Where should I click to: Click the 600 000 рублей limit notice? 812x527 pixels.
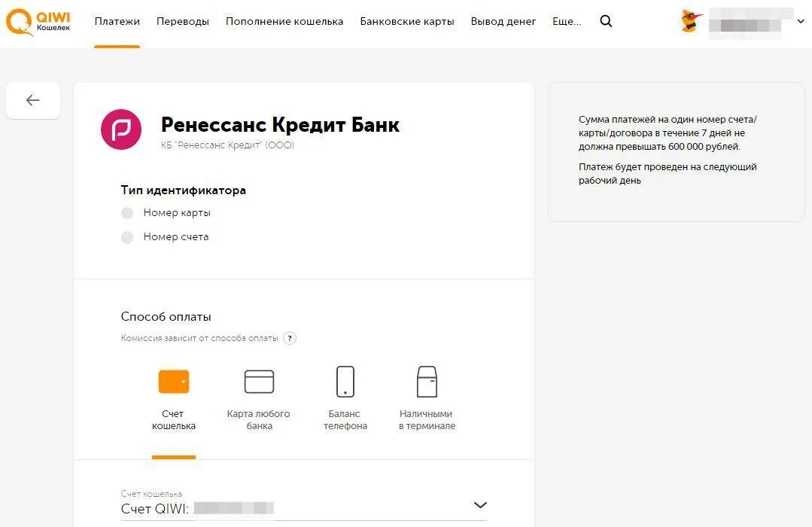[x=668, y=133]
